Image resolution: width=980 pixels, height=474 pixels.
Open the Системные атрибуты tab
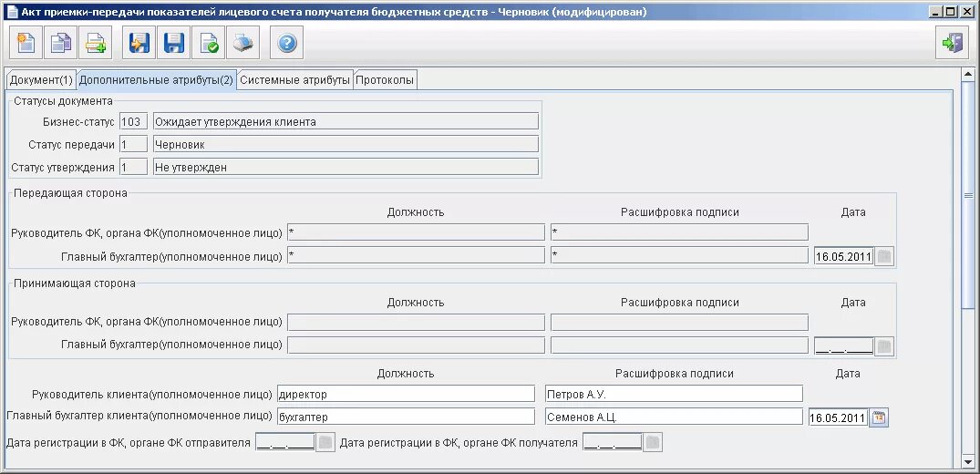(295, 80)
